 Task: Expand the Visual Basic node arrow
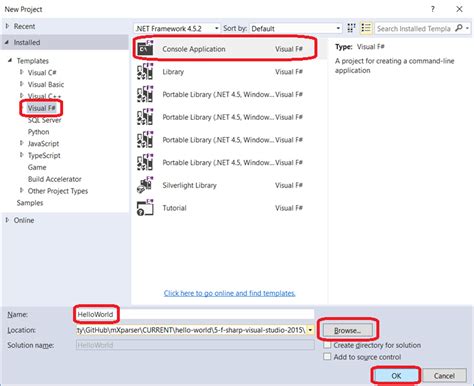click(22, 84)
